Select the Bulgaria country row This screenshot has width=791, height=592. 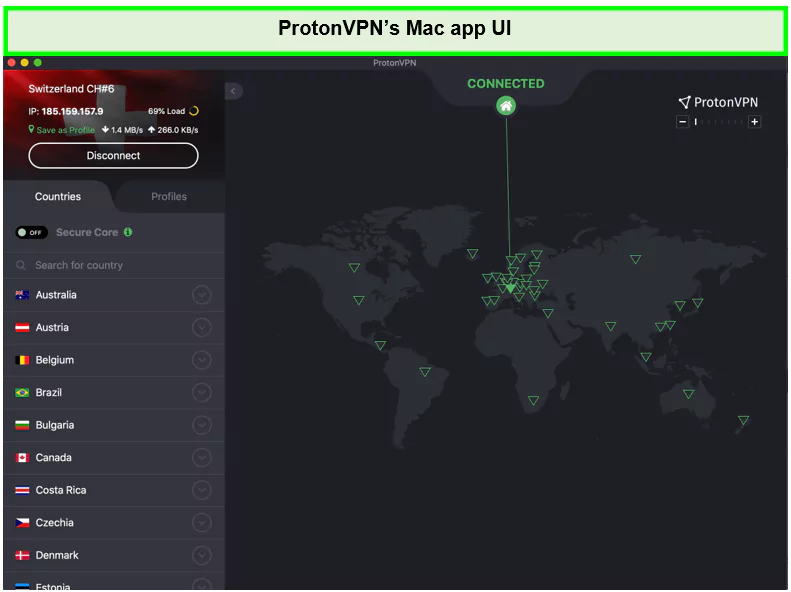pos(114,425)
